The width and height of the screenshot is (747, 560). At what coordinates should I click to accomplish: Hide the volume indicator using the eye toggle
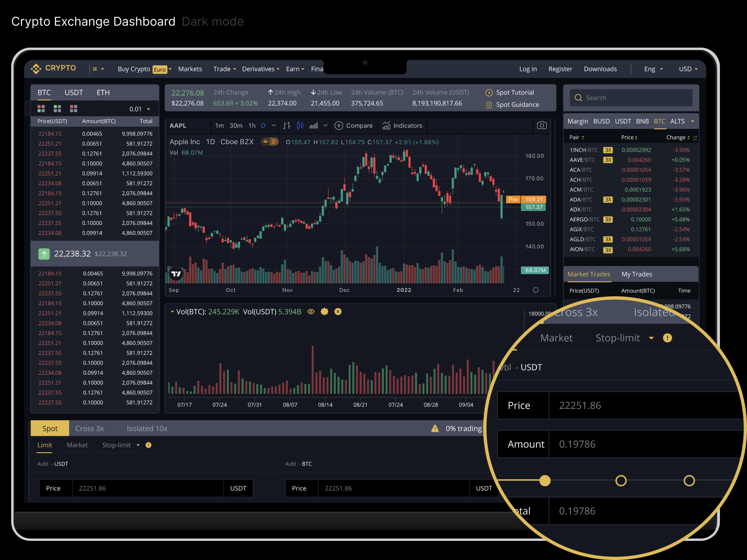tap(311, 311)
